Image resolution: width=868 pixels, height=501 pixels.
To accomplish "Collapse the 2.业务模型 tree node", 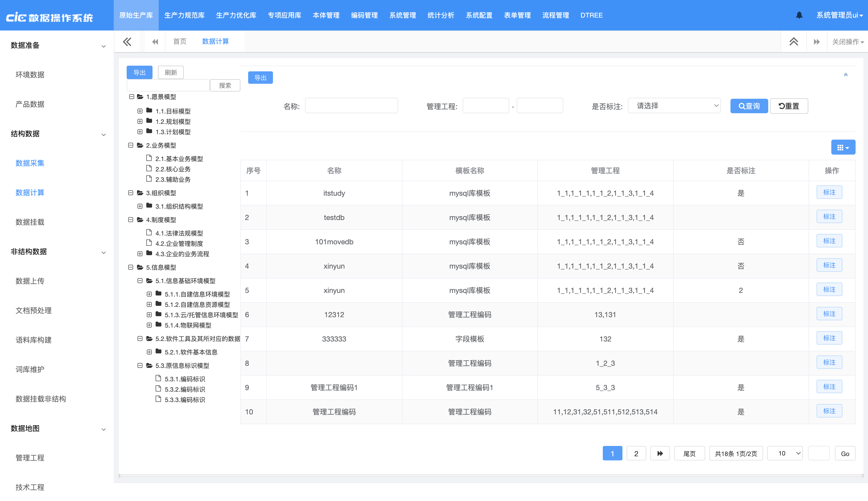I will pos(131,145).
